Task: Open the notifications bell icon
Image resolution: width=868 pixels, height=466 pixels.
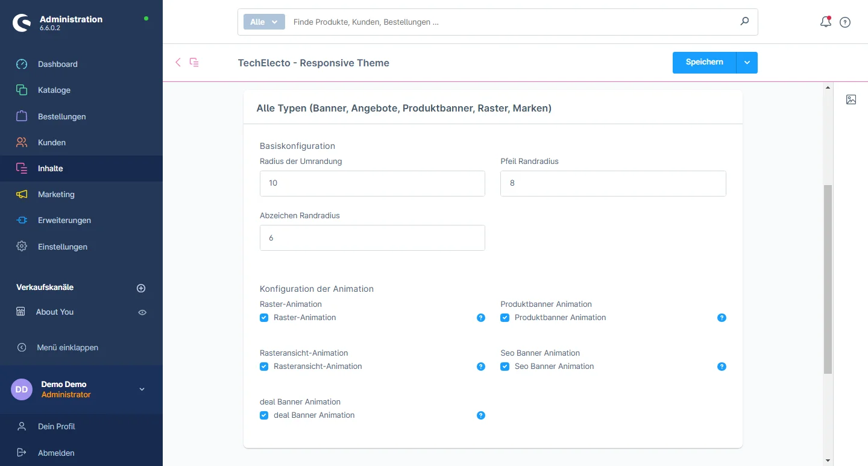Action: coord(825,22)
